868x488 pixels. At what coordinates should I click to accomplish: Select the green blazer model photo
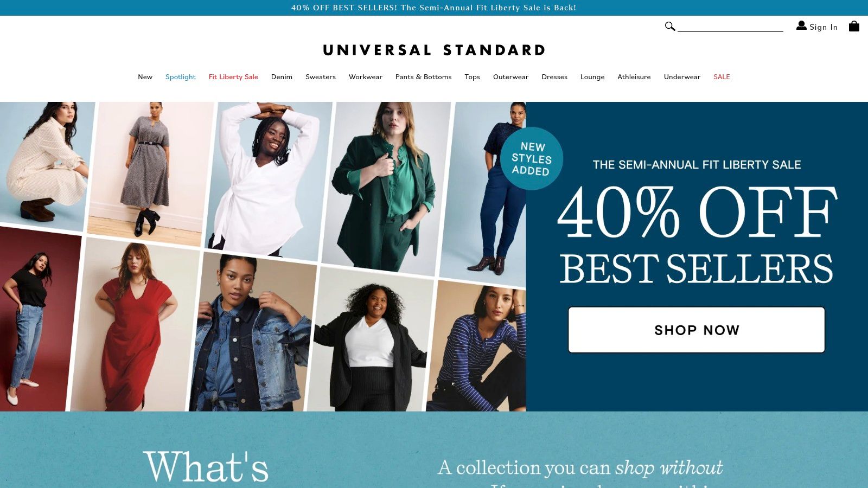[x=387, y=187]
